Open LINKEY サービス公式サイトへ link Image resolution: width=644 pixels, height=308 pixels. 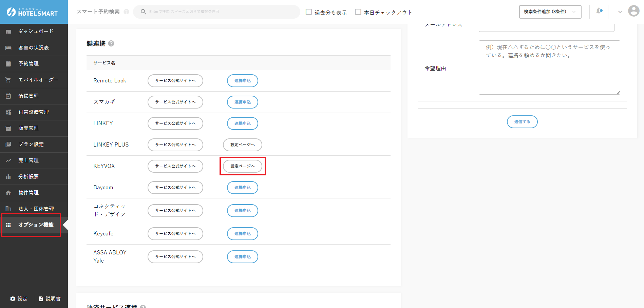point(175,123)
